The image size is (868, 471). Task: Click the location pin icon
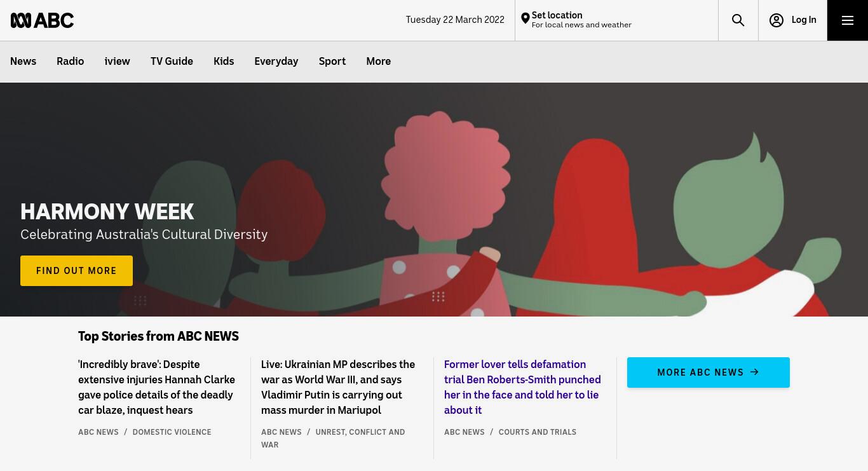tap(525, 19)
